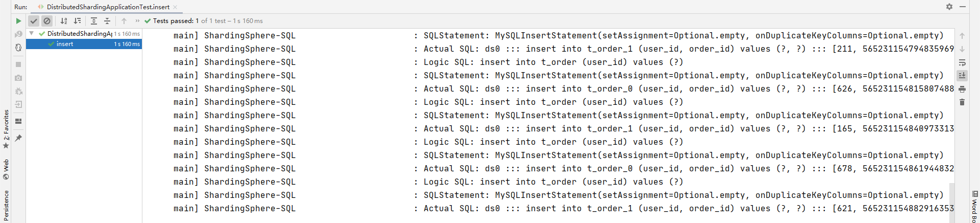Pin the current run tab
This screenshot has width=980, height=223.
click(x=18, y=138)
